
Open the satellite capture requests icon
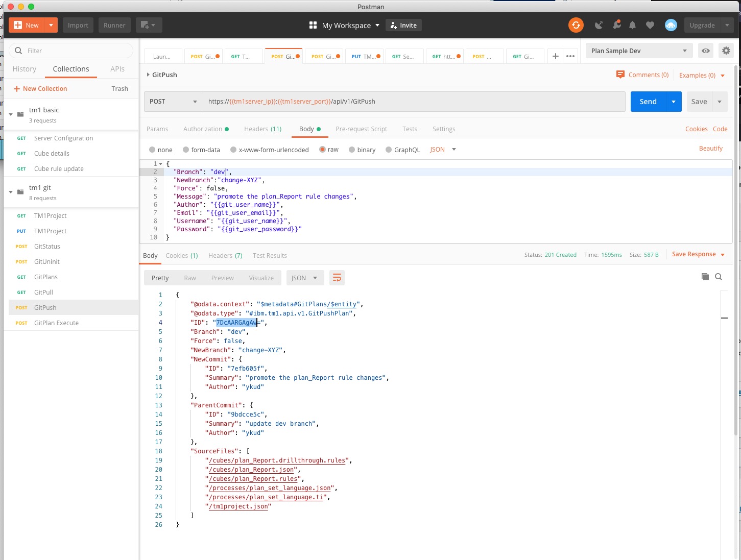[599, 25]
